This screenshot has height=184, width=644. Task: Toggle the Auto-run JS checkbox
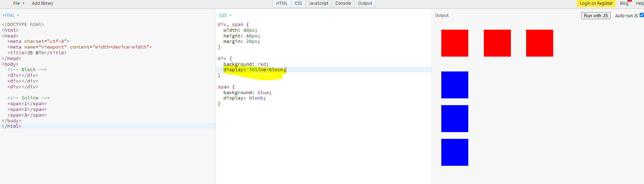[x=642, y=15]
